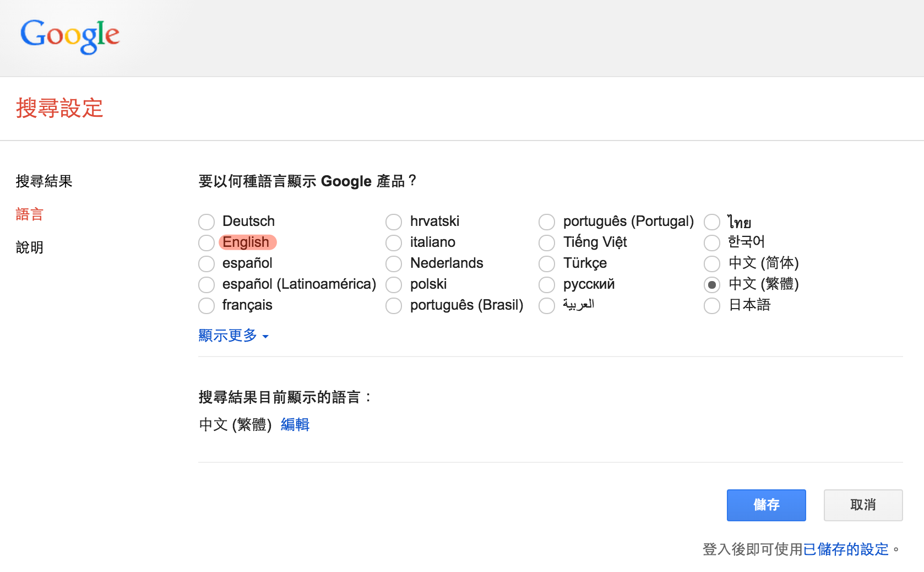Select 中文 (繁體) radio button
This screenshot has width=924, height=572.
point(712,285)
